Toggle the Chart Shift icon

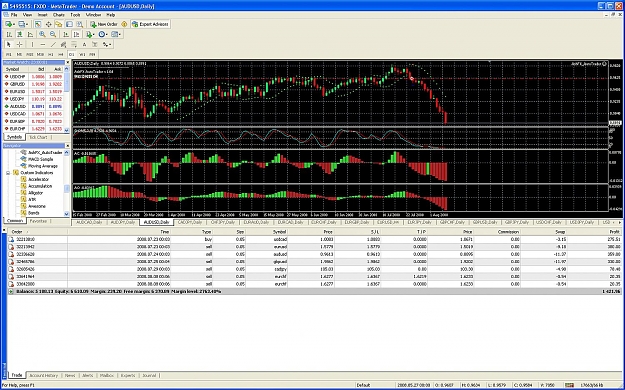pyautogui.click(x=77, y=35)
